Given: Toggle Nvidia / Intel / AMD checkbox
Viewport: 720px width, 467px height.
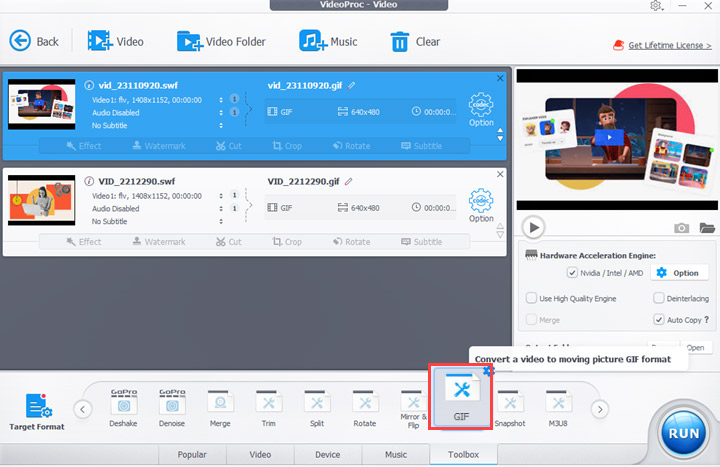Looking at the screenshot, I should pos(572,273).
